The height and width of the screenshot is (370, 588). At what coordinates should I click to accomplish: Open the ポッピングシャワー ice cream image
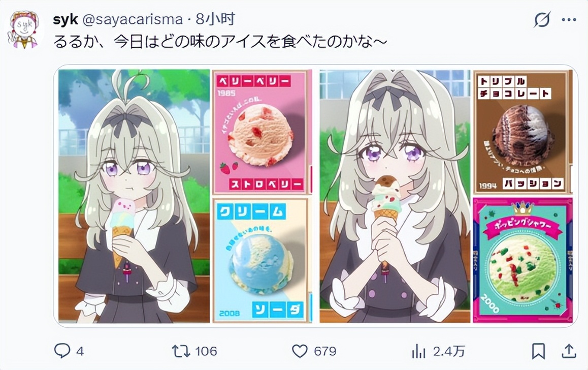point(522,260)
